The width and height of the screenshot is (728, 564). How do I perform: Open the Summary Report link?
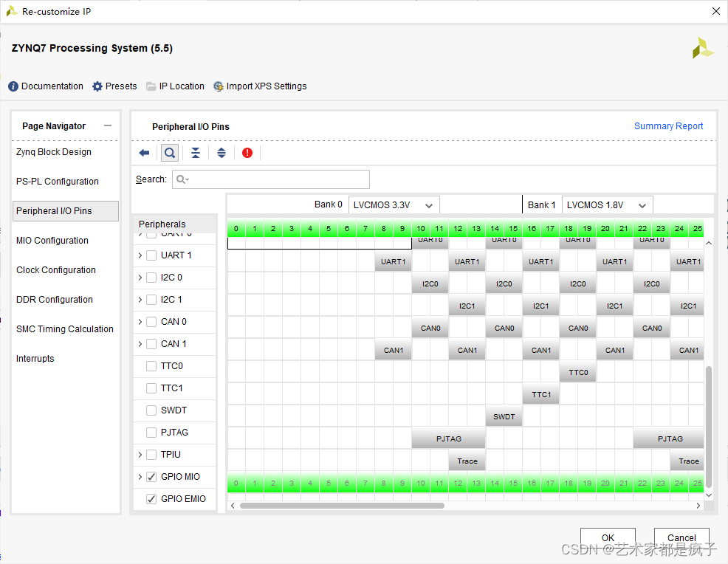coord(669,126)
